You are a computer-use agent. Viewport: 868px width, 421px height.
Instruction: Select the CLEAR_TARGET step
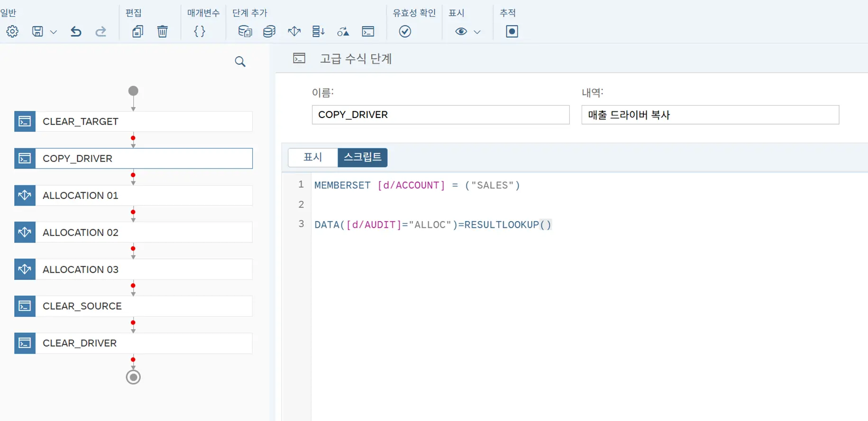coord(133,122)
